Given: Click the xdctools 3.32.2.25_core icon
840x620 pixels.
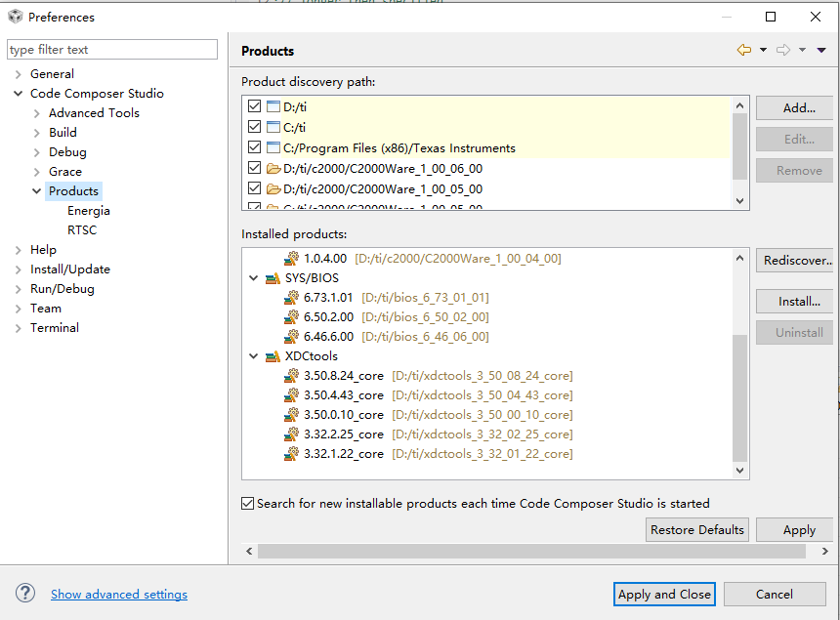Looking at the screenshot, I should tap(291, 434).
